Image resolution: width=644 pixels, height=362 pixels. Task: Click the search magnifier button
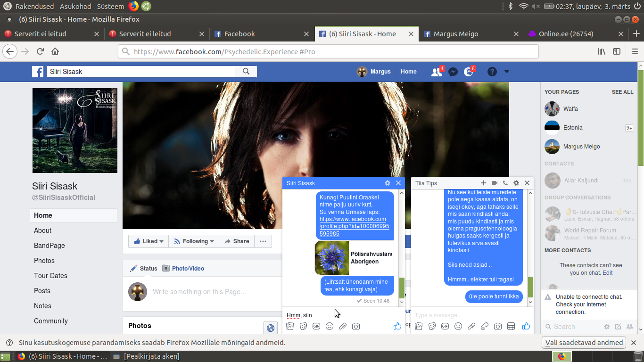[246, 72]
